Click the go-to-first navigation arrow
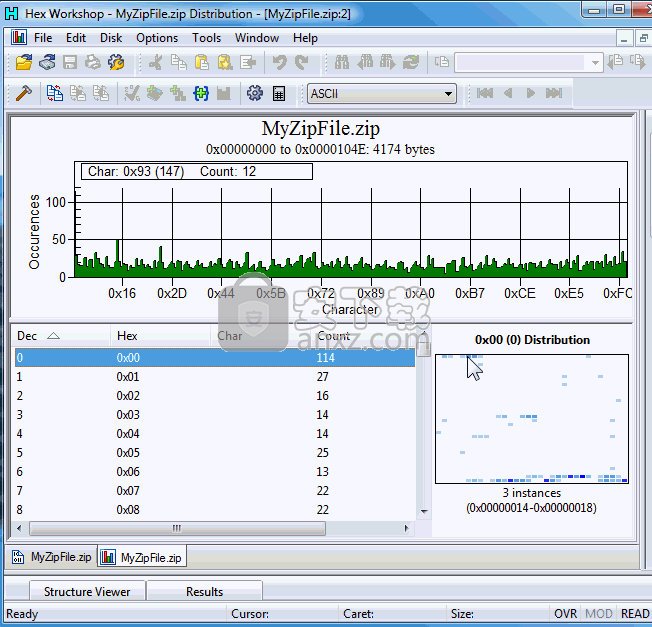 (484, 93)
